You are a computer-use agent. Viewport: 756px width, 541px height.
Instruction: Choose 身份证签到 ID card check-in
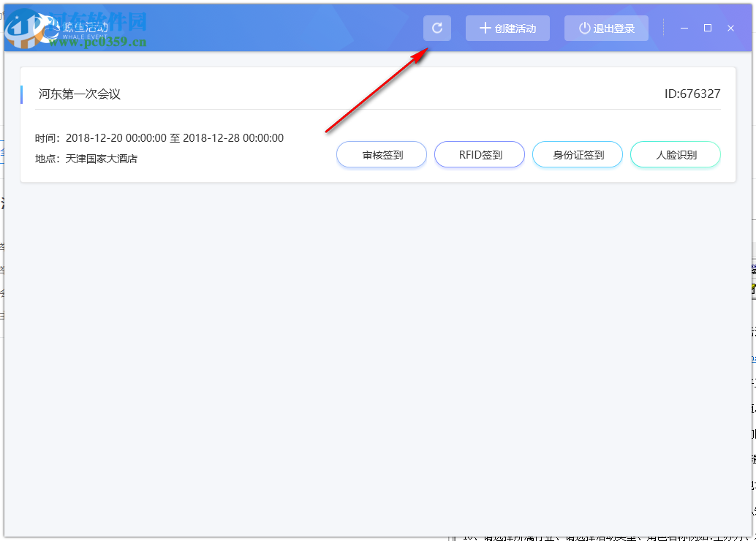tap(578, 155)
